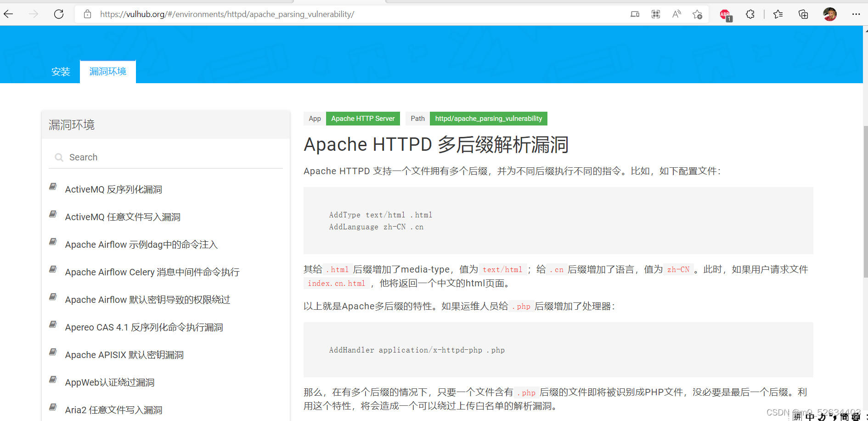View site info via the lock icon
Viewport: 868px width, 421px height.
(87, 14)
